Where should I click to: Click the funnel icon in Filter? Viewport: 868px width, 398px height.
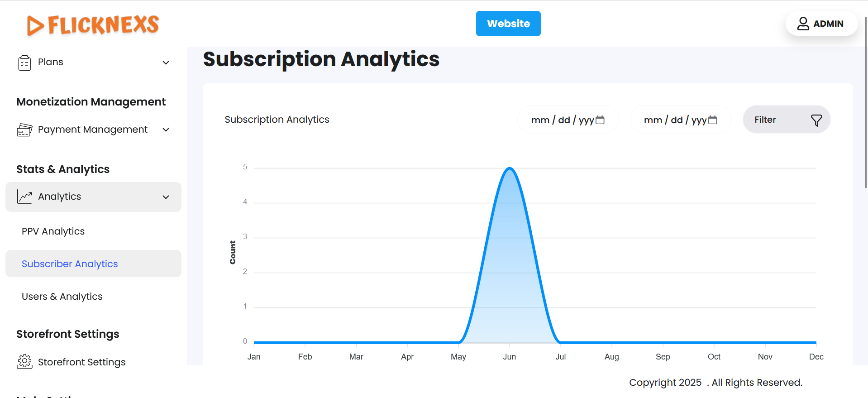click(x=816, y=120)
